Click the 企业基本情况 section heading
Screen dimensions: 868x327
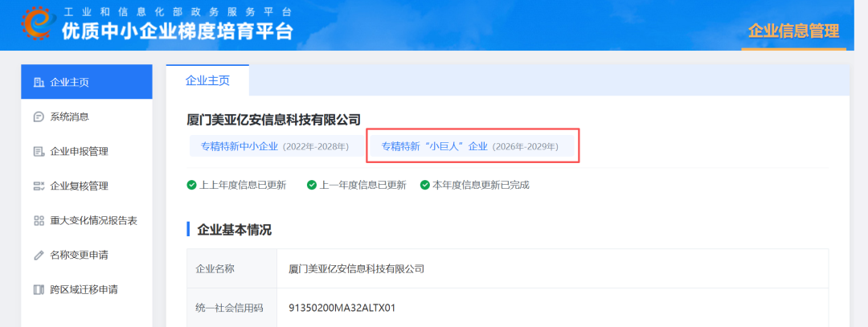[234, 230]
